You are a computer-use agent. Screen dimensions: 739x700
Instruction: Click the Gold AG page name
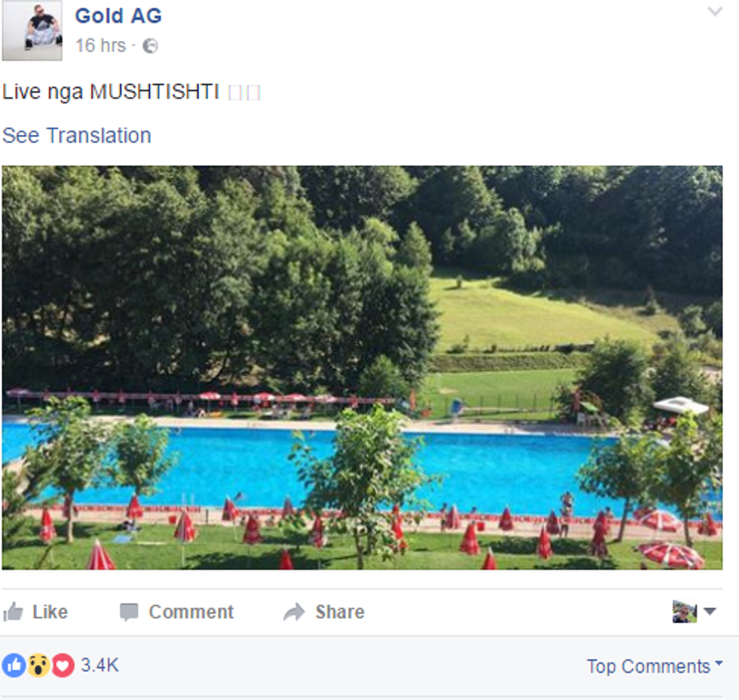118,16
